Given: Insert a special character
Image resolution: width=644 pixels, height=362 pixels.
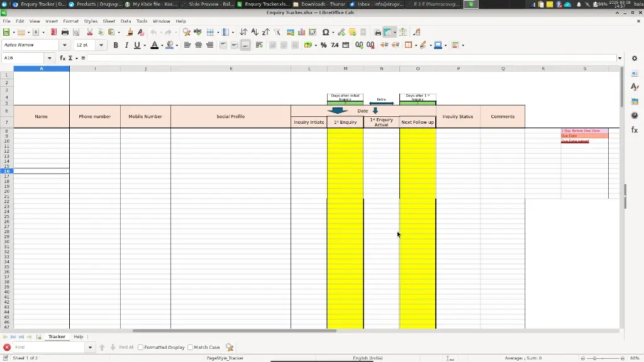Looking at the screenshot, I should click(325, 32).
